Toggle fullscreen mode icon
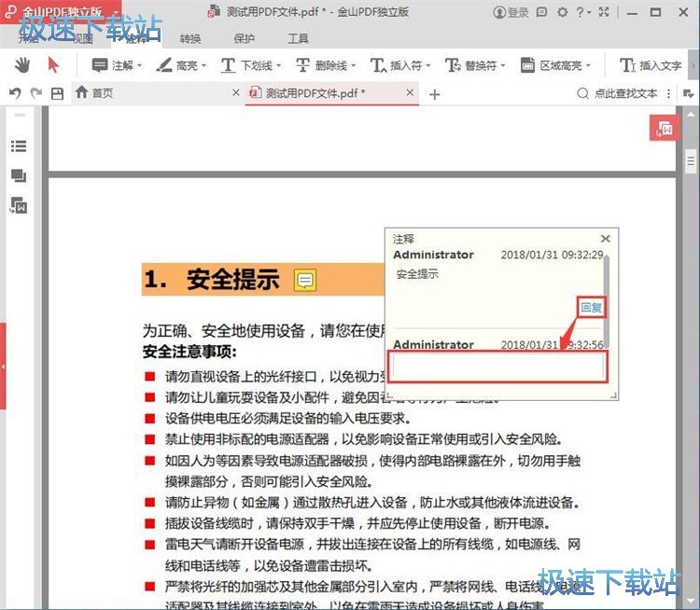700x610 pixels. [604, 12]
